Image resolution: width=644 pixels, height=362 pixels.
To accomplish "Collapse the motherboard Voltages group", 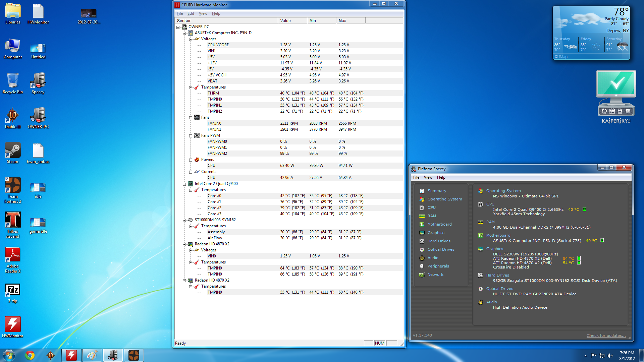I will [191, 39].
